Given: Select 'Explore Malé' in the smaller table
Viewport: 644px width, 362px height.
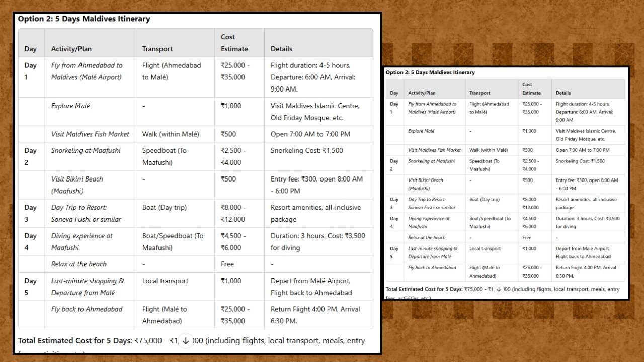Looking at the screenshot, I should pos(421,131).
